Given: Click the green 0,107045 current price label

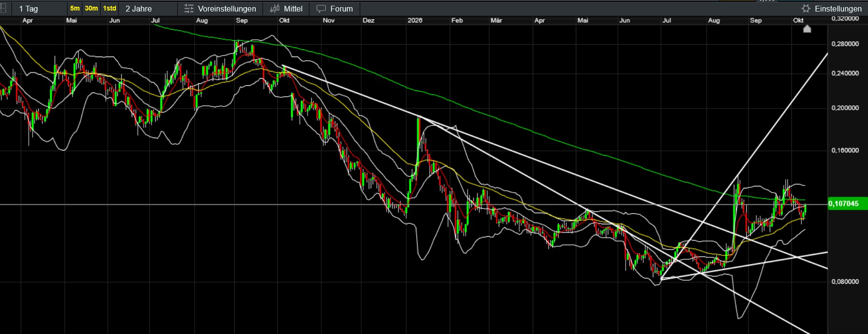Looking at the screenshot, I should tap(847, 204).
